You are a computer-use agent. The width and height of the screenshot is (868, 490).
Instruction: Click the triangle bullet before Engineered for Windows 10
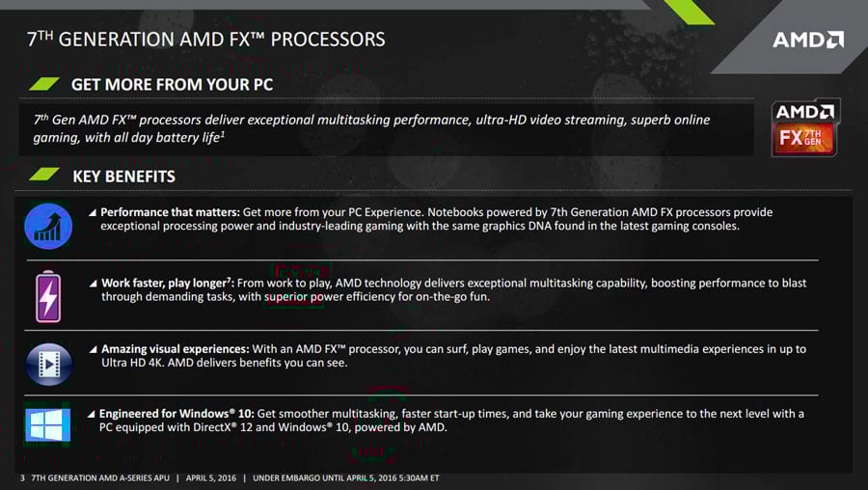pyautogui.click(x=92, y=414)
